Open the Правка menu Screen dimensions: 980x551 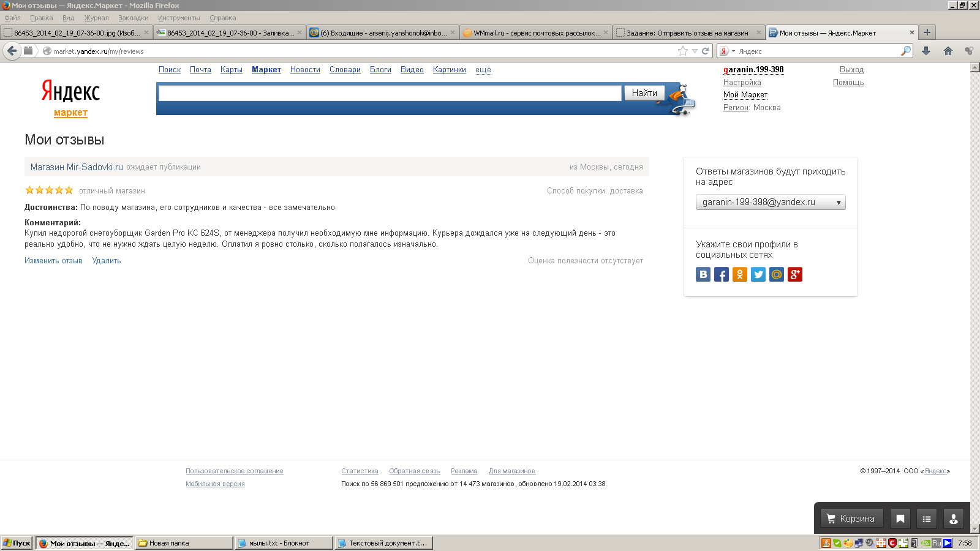42,18
